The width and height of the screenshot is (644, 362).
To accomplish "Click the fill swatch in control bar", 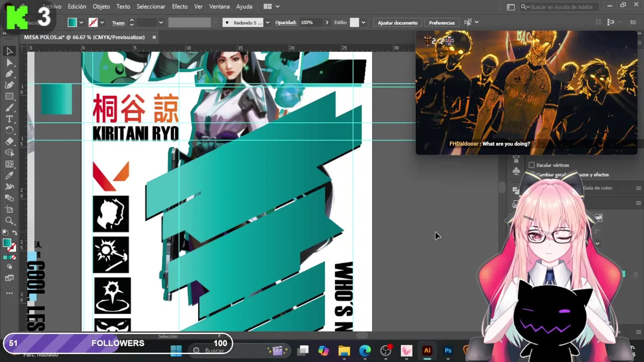I will coord(72,23).
